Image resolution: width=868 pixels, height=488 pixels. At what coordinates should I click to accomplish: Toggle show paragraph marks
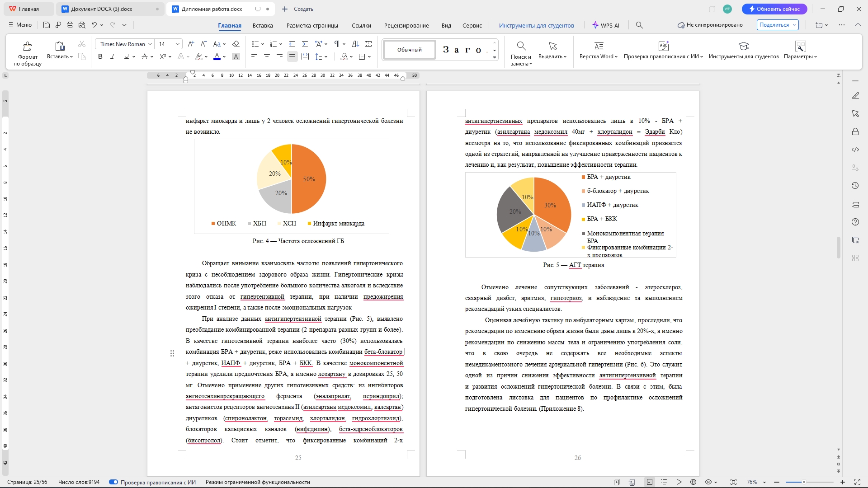337,44
